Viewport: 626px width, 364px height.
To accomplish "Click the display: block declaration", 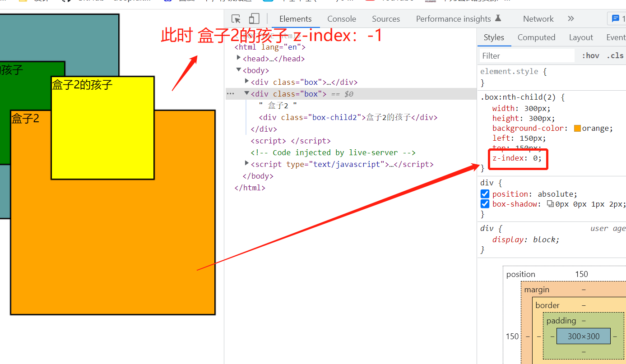I will pos(526,240).
